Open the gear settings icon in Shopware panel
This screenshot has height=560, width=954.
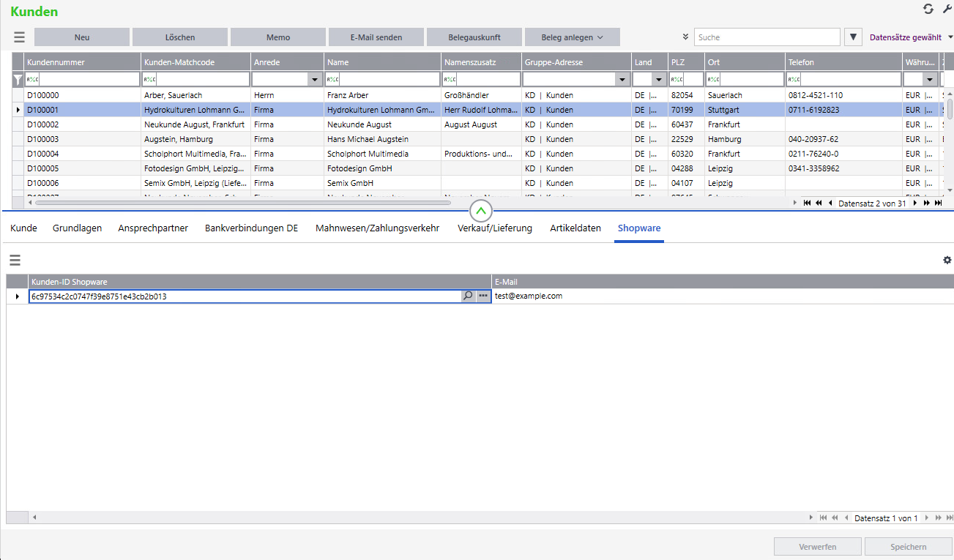pos(947,260)
